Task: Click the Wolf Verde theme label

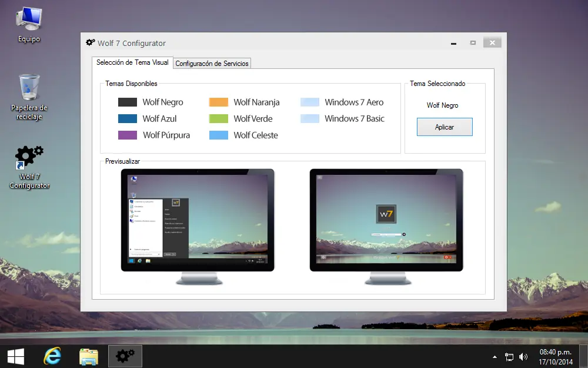Action: 253,119
